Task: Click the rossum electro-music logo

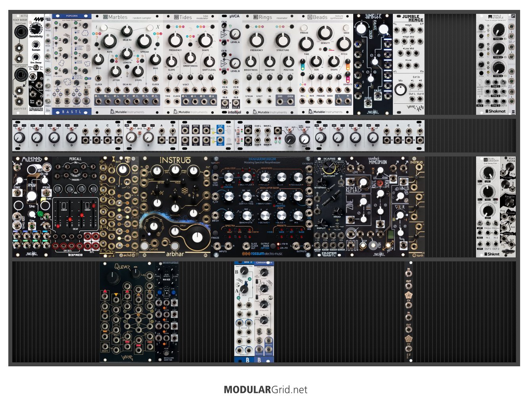Action: 262,253
